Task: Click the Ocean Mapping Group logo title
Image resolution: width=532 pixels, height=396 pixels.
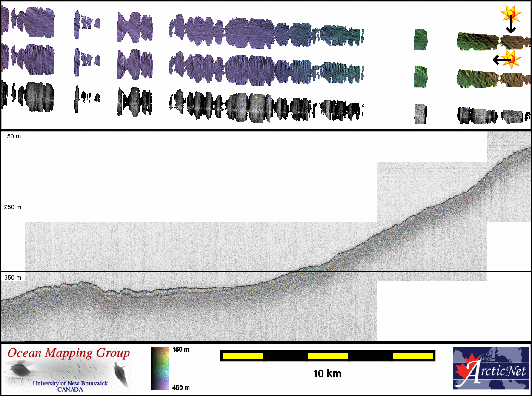Action: click(69, 353)
